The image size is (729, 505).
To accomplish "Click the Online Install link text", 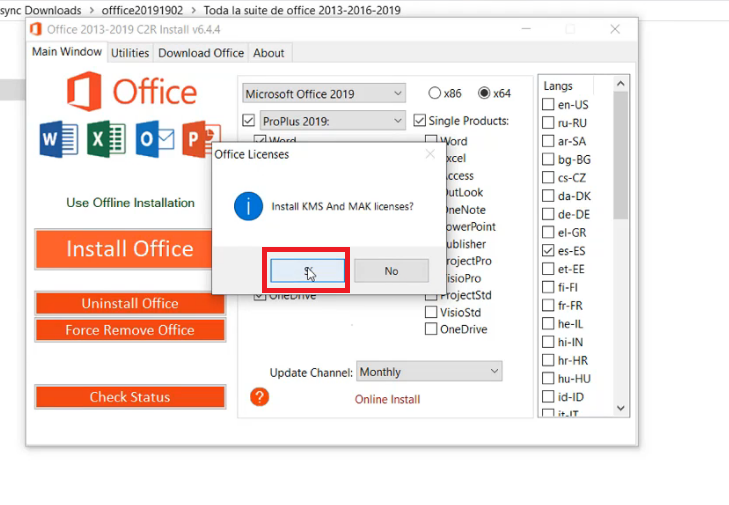I will tap(387, 399).
